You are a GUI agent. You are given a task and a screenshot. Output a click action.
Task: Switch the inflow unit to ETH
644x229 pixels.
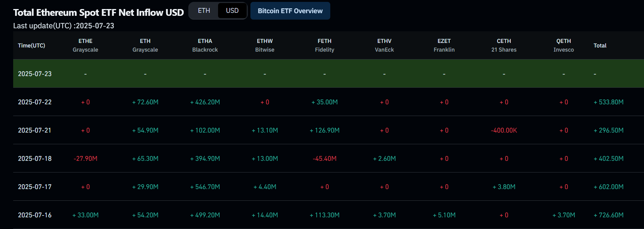pyautogui.click(x=204, y=11)
